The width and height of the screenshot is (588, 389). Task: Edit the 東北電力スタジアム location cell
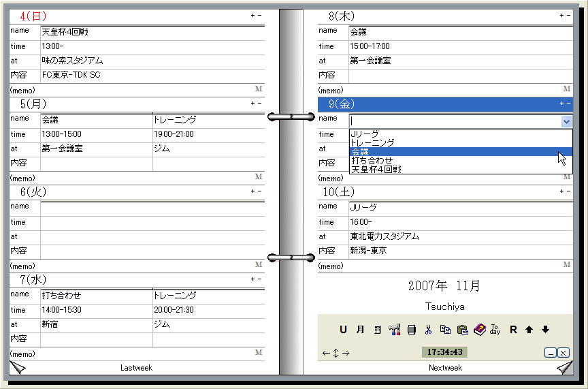[x=461, y=238]
